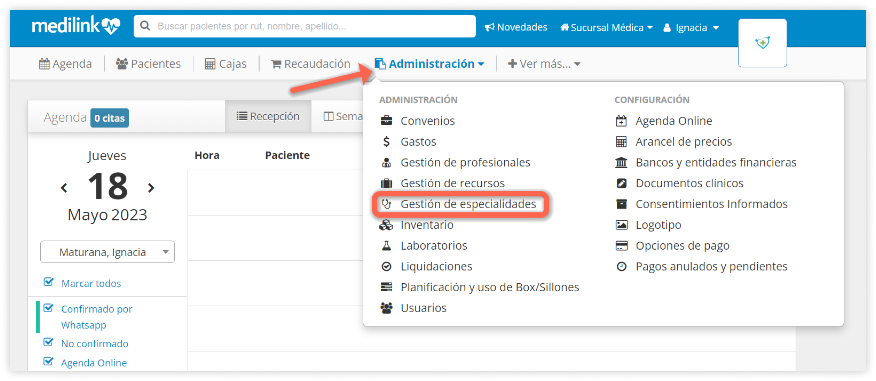Image resolution: width=876 pixels, height=381 pixels.
Task: Click the Consentimientos Informados archive icon
Action: [x=621, y=204]
